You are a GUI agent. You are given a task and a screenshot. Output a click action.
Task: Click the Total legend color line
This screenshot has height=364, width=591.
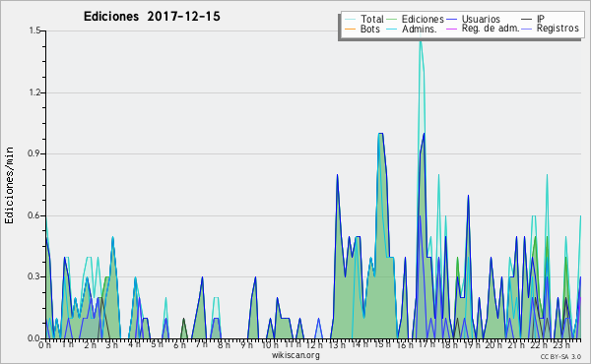click(350, 20)
